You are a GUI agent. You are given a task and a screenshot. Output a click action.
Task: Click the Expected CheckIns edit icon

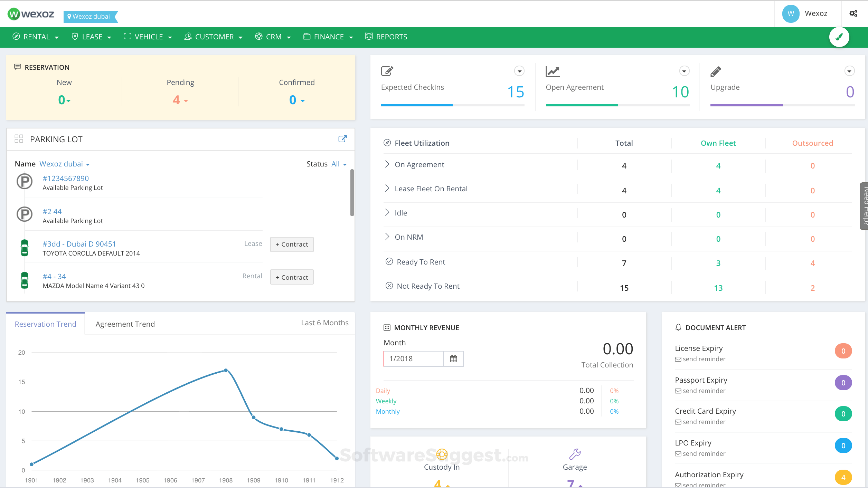click(x=387, y=71)
